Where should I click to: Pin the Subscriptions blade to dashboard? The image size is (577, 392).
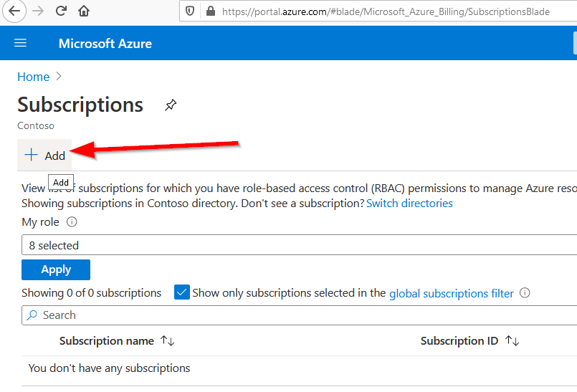[x=171, y=105]
